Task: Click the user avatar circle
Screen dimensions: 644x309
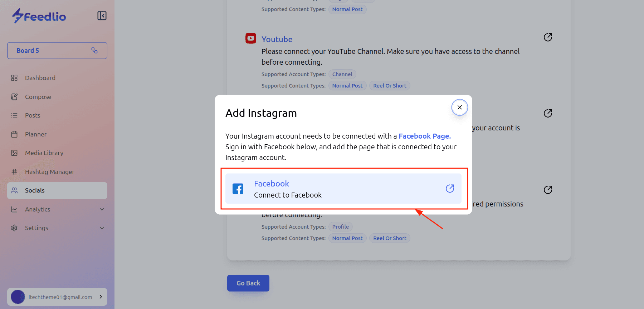Action: click(18, 297)
